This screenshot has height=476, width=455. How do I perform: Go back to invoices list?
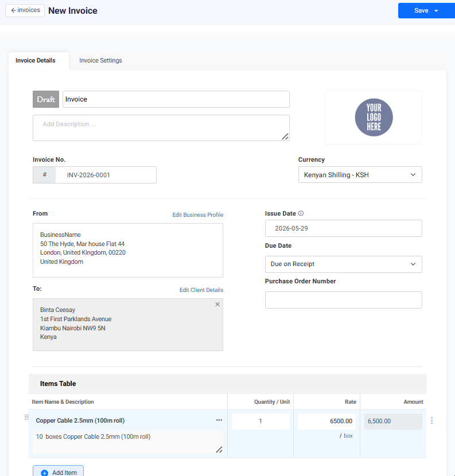click(25, 10)
